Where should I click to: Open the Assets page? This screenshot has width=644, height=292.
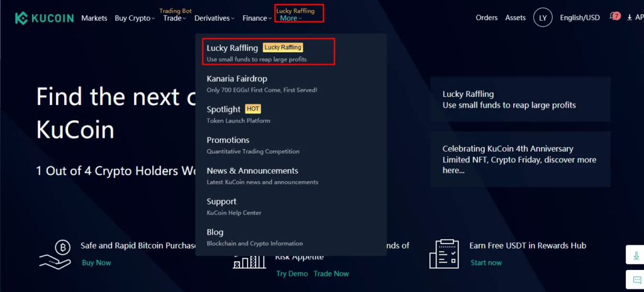coord(515,18)
